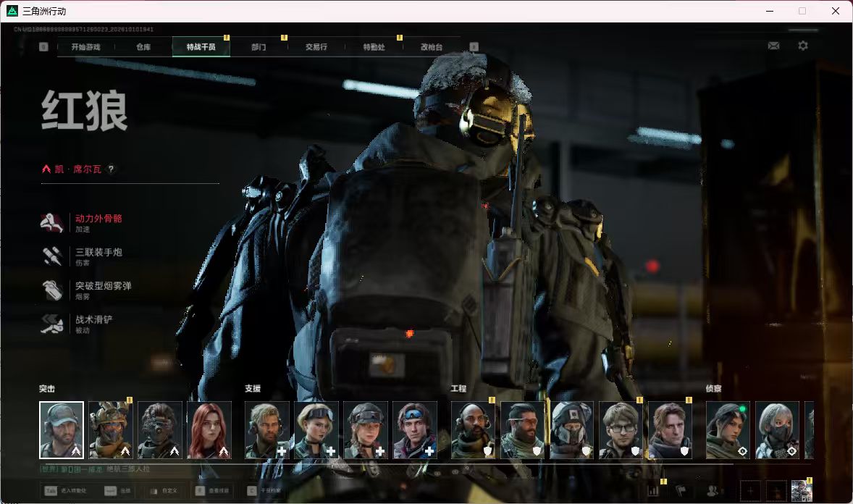Viewport: 853px width, 504px height.
Task: Select the first 突击 operator with cap
Action: (62, 430)
